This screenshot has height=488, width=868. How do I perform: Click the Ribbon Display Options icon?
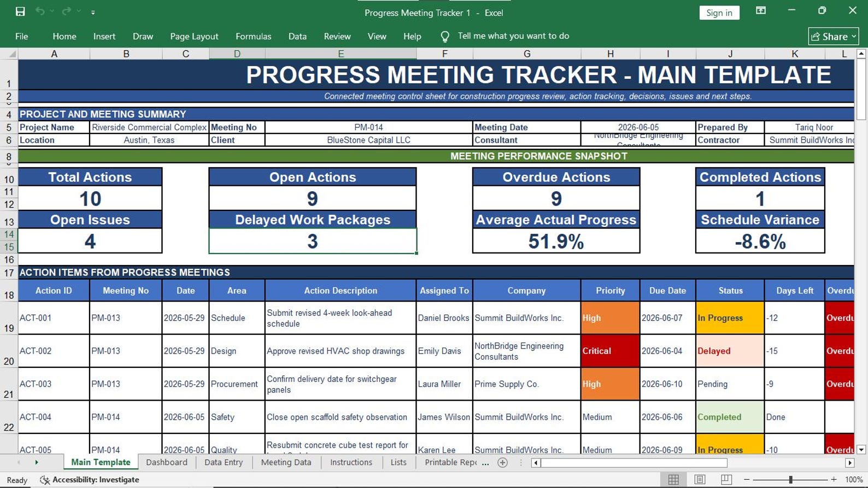coord(760,11)
